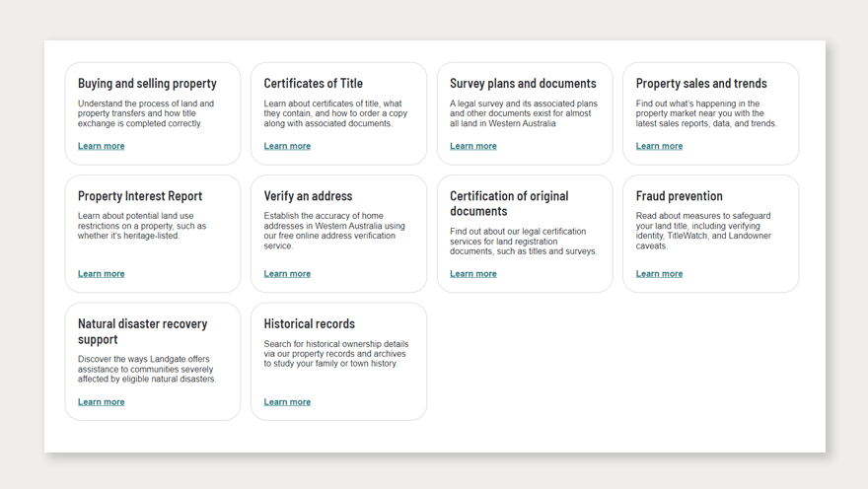The height and width of the screenshot is (489, 868).
Task: Select the Survey plans and documents title
Action: pos(523,84)
